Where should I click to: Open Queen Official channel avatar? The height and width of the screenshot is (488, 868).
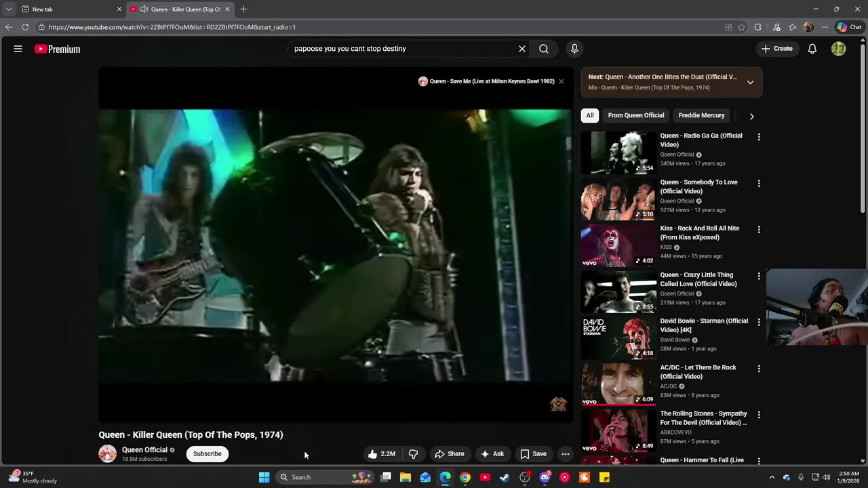tap(108, 454)
